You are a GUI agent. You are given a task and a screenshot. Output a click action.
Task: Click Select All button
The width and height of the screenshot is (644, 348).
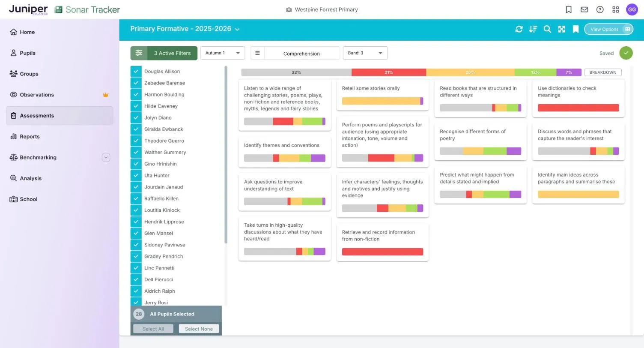(x=153, y=329)
